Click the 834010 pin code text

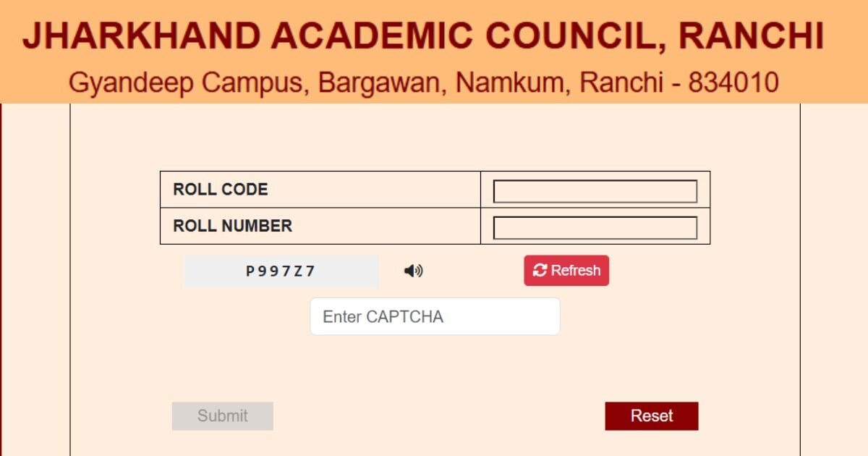733,83
